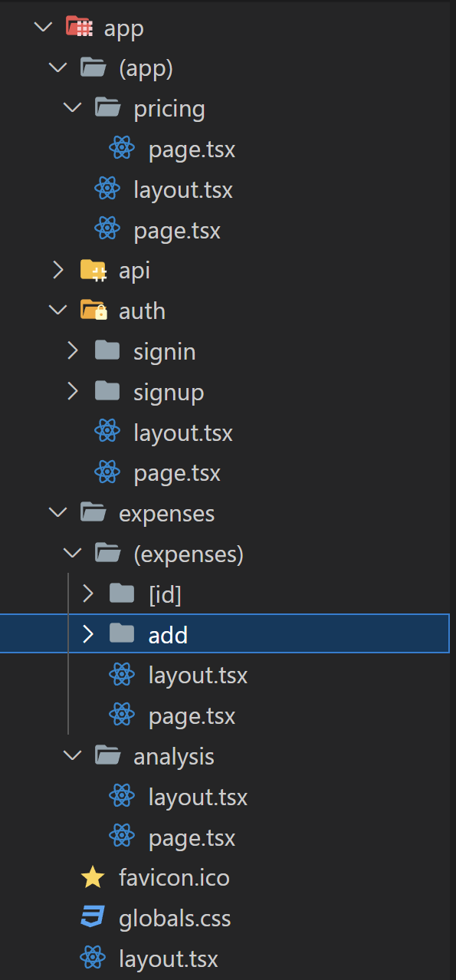Viewport: 456px width, 980px height.
Task: Click the CSS3 icon of globals.css
Action: pyautogui.click(x=93, y=918)
